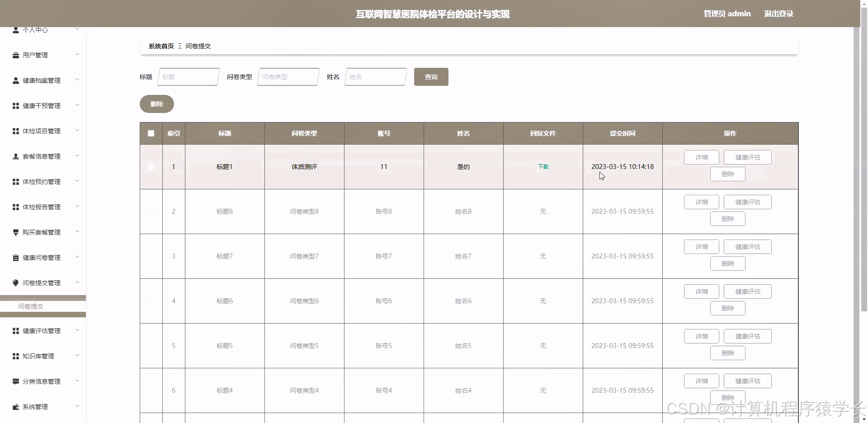
Task: Toggle the select-all checkbox in table header
Action: [151, 133]
